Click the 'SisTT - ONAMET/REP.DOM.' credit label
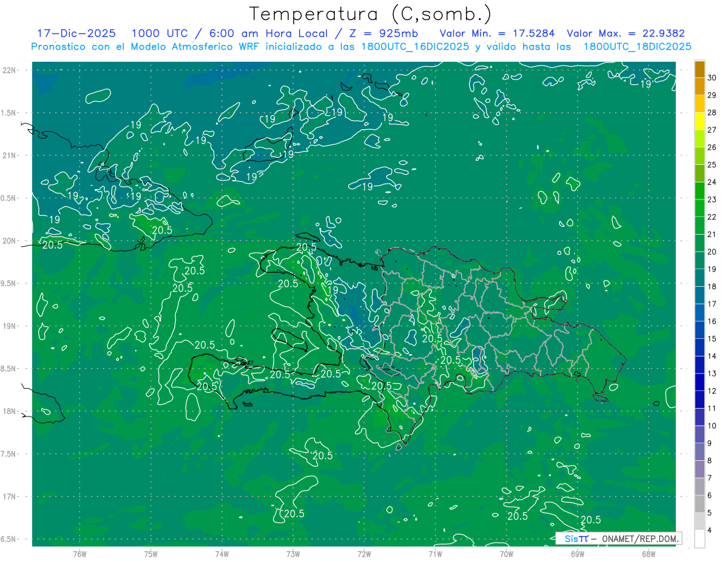 (618, 538)
